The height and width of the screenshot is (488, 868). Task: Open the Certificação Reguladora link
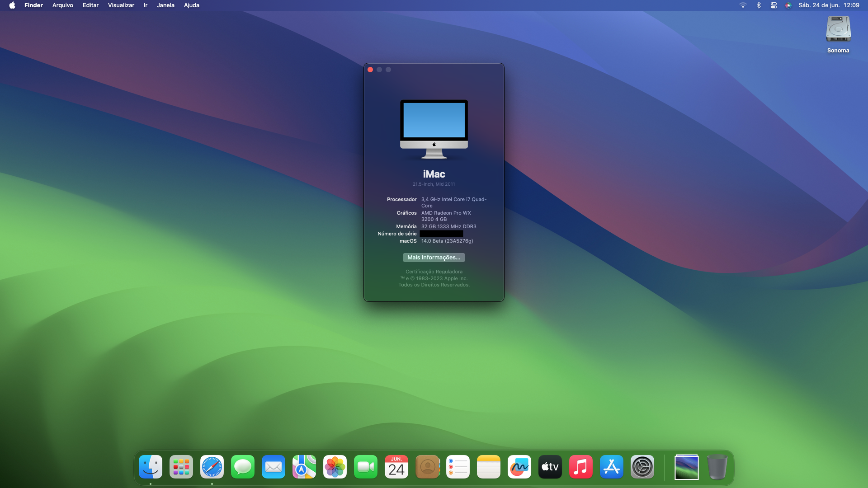(434, 272)
